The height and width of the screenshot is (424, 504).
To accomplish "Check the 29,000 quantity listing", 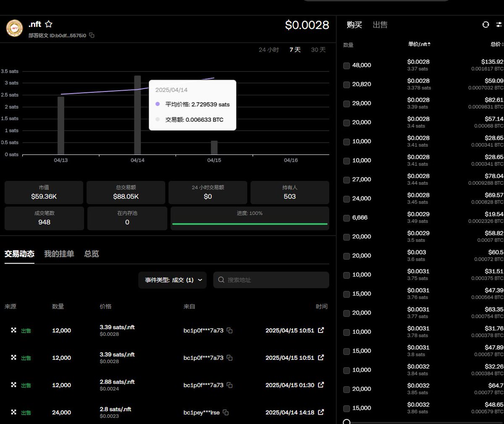I will (346, 104).
